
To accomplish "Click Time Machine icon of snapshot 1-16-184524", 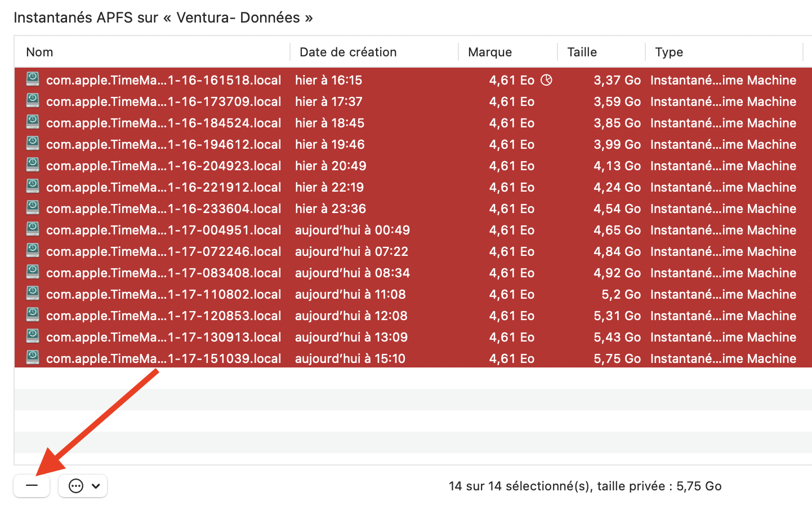I will pos(33,122).
